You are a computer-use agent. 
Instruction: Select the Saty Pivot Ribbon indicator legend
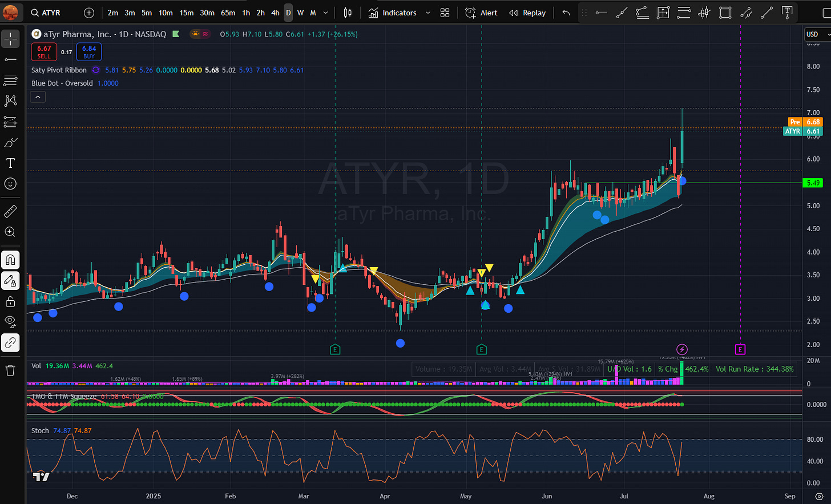59,70
